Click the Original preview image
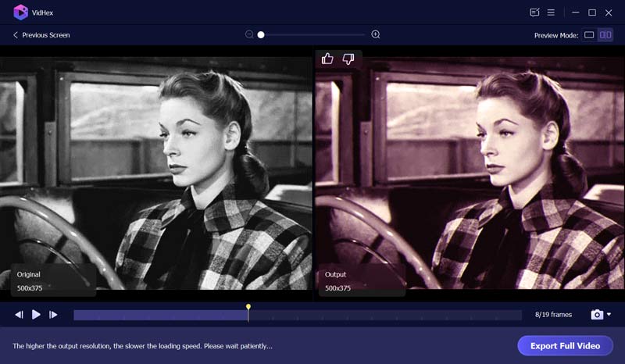Viewport: 625px width, 364px height. (x=155, y=173)
